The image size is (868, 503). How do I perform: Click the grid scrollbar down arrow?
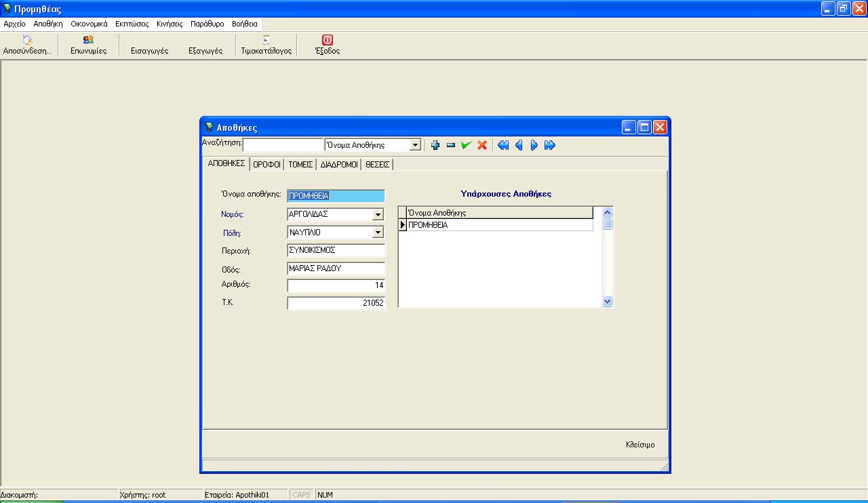[x=607, y=301]
